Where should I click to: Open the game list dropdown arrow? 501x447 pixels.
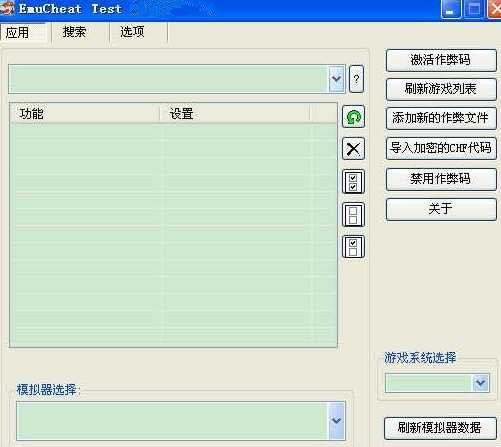336,79
